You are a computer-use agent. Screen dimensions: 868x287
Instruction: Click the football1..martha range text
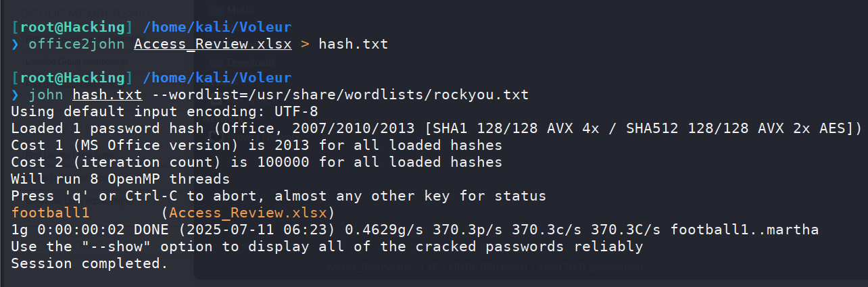point(744,230)
